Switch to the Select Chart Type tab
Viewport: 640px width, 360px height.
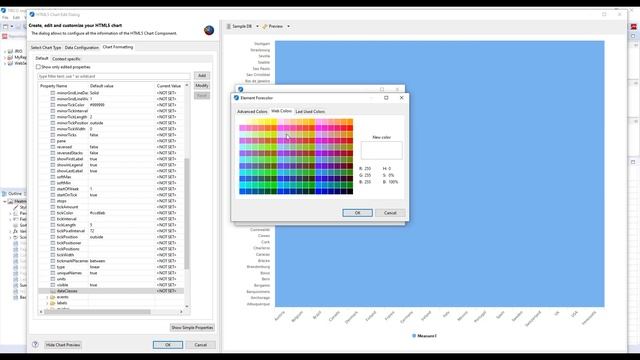coord(46,48)
